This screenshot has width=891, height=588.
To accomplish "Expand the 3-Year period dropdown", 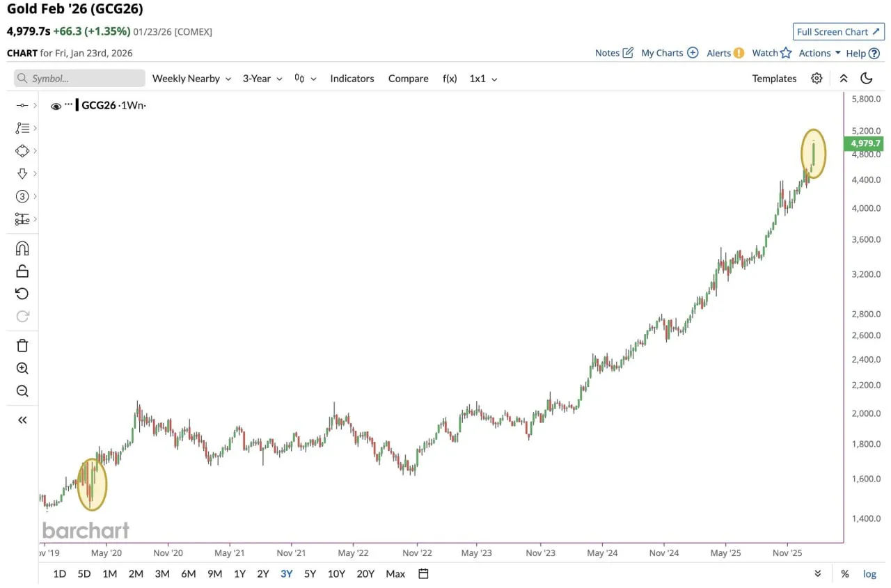I will 262,79.
